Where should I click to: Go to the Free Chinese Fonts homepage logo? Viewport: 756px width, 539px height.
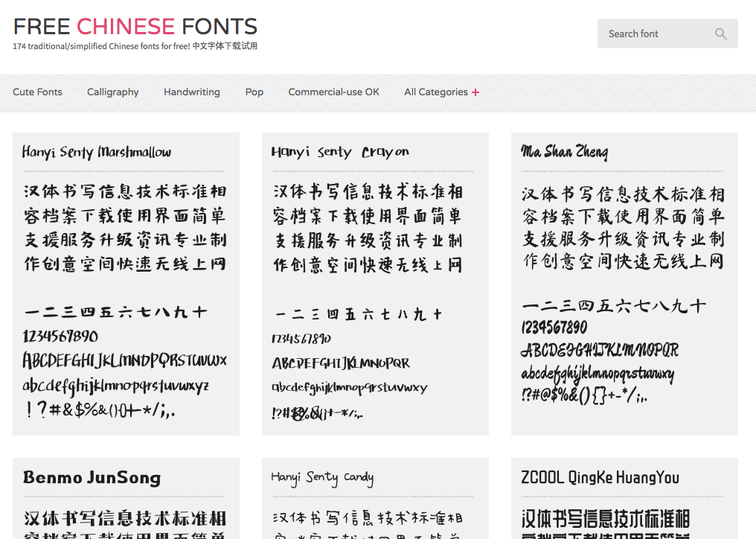click(135, 27)
